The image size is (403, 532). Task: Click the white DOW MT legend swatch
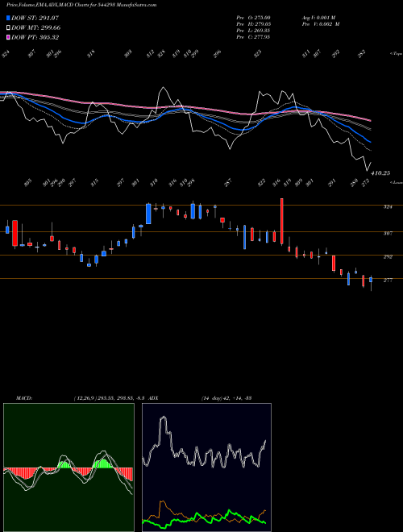point(9,27)
